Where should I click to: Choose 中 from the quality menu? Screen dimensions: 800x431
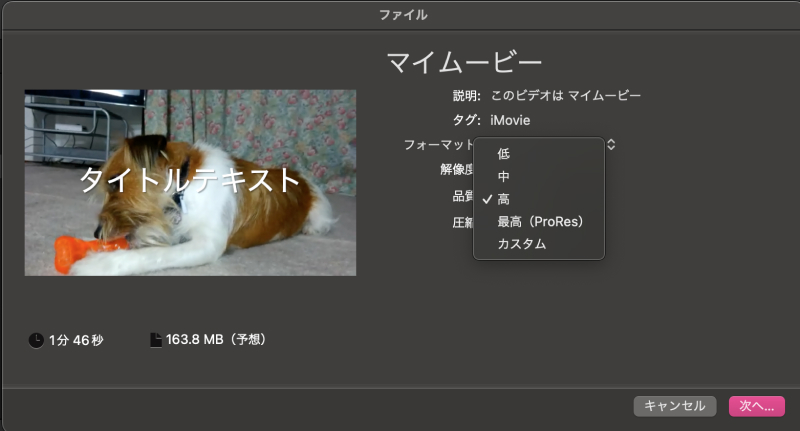[504, 176]
